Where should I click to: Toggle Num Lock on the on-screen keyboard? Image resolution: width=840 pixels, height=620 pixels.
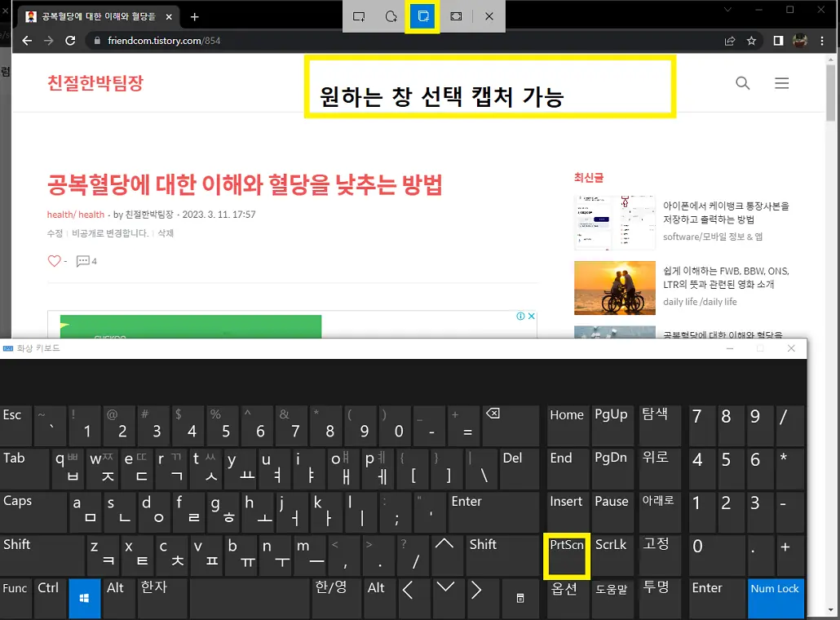tap(775, 598)
